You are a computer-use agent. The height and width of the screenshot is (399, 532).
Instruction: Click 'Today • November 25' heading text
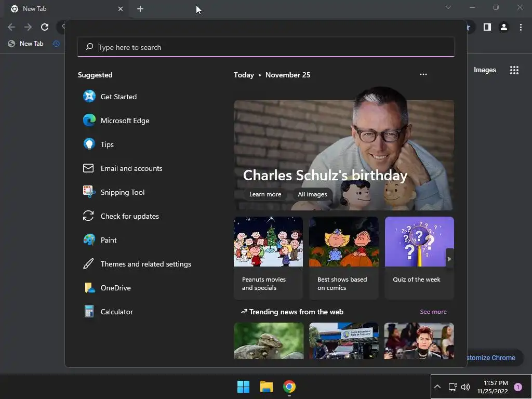tap(272, 75)
